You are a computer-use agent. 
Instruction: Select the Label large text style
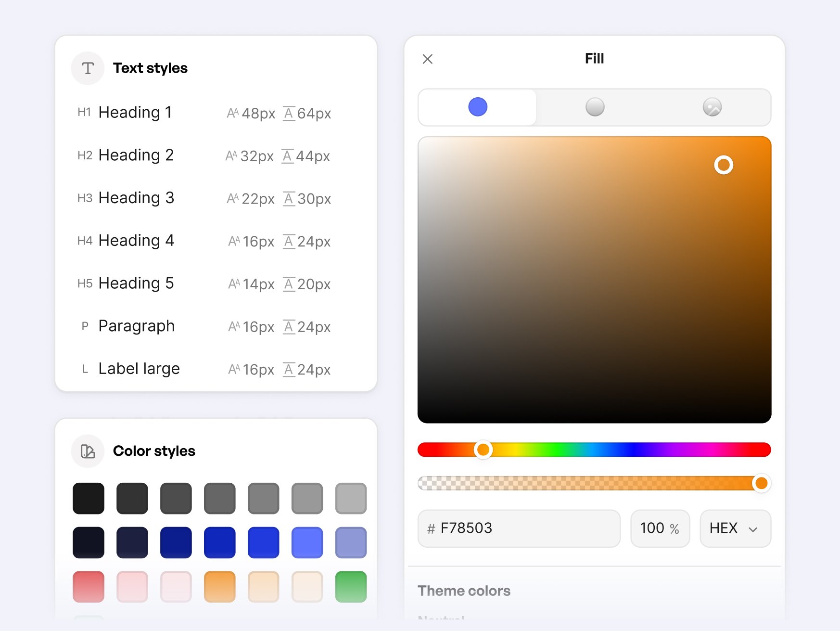pos(139,369)
